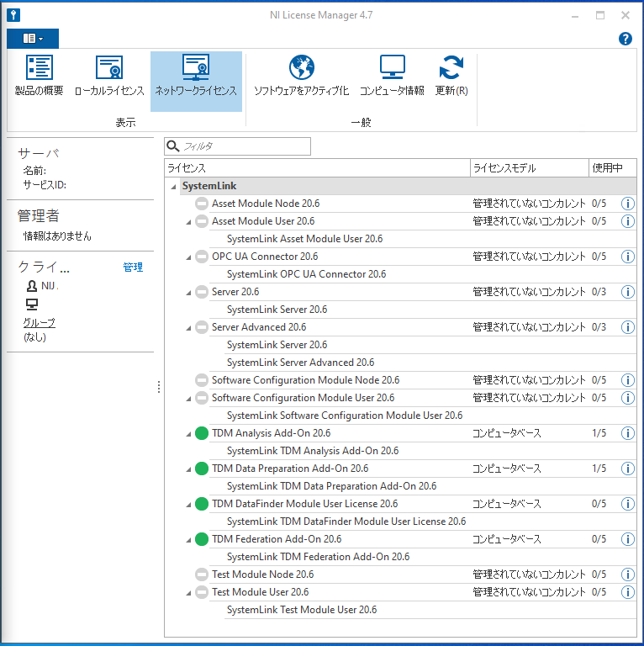Collapse Test Module User 20.6 row
The image size is (644, 646).
point(188,593)
